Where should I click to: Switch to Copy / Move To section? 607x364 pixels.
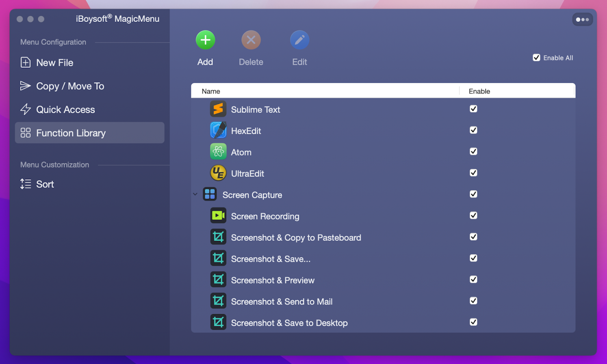point(69,86)
